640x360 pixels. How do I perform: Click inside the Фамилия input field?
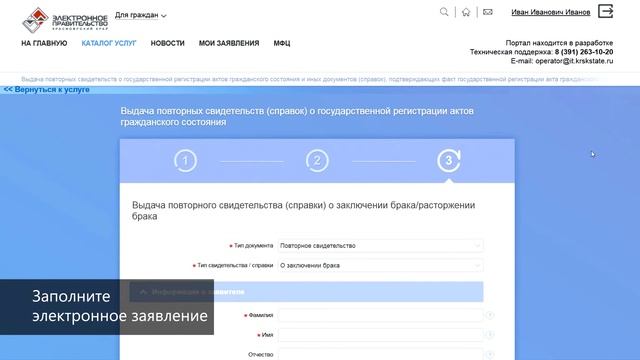click(380, 315)
